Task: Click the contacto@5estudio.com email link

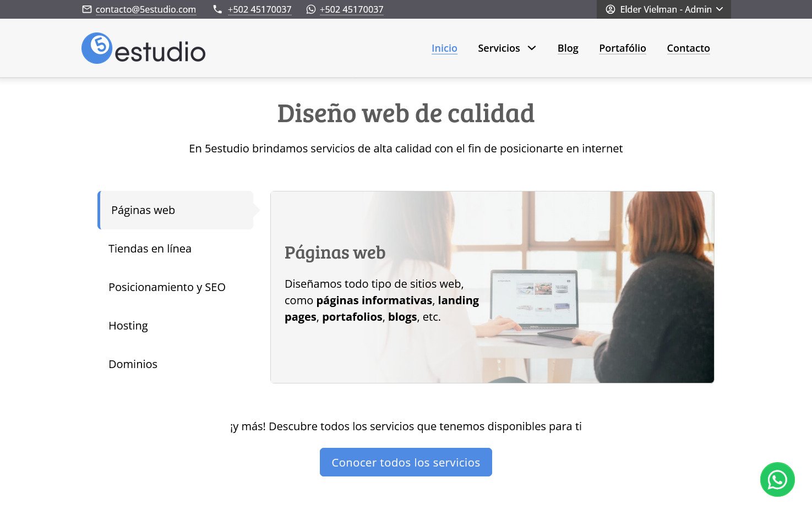Action: (146, 9)
